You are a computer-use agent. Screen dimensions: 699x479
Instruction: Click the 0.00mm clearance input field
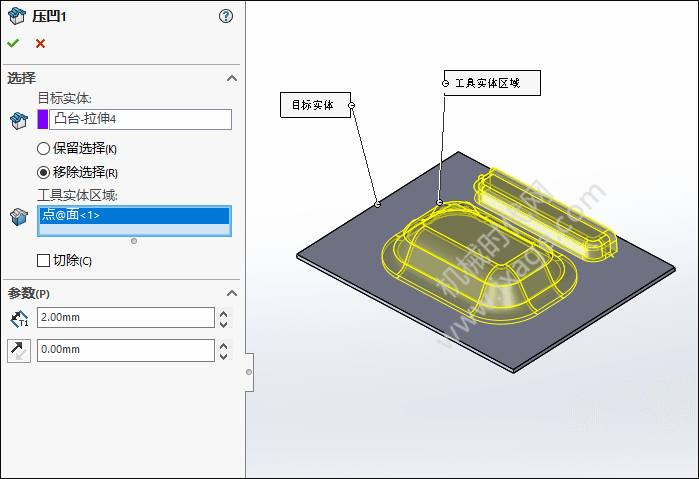126,350
